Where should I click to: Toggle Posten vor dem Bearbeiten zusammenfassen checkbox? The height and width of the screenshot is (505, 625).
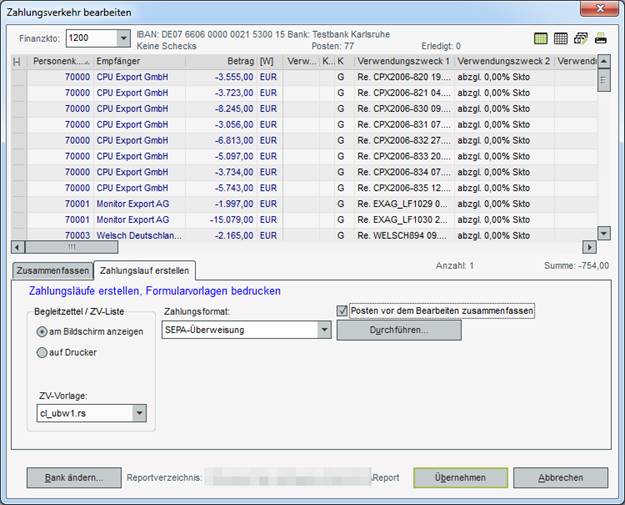tap(342, 310)
